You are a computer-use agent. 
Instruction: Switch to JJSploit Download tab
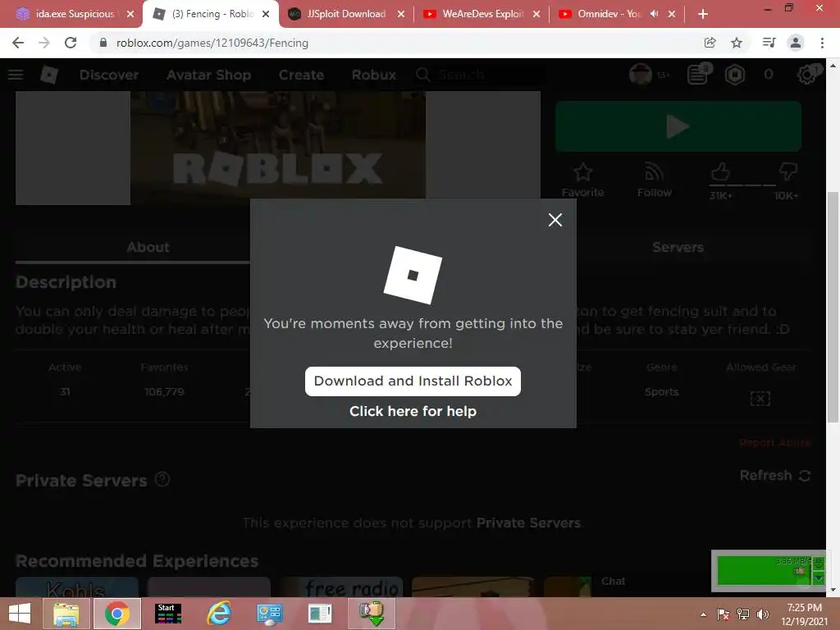[x=346, y=14]
